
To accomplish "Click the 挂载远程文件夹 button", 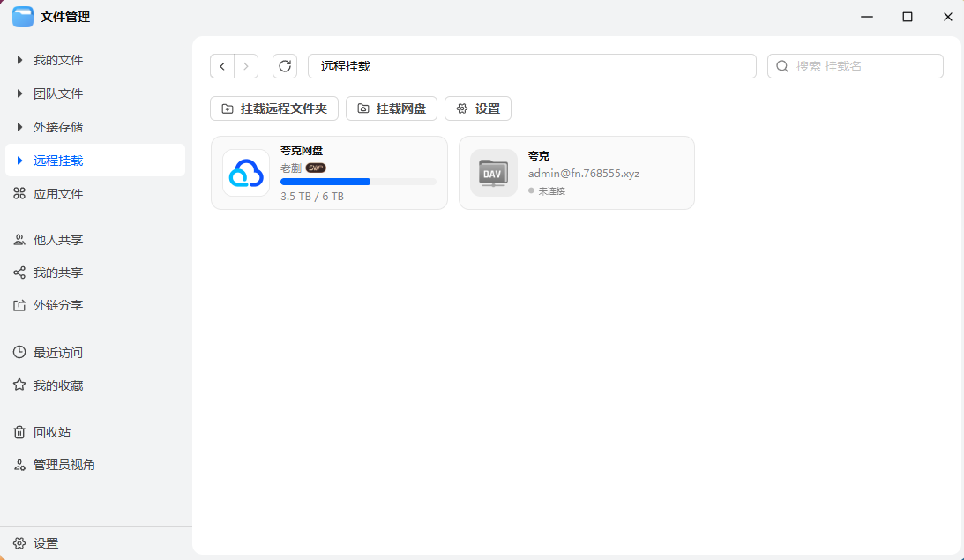I will pyautogui.click(x=273, y=108).
